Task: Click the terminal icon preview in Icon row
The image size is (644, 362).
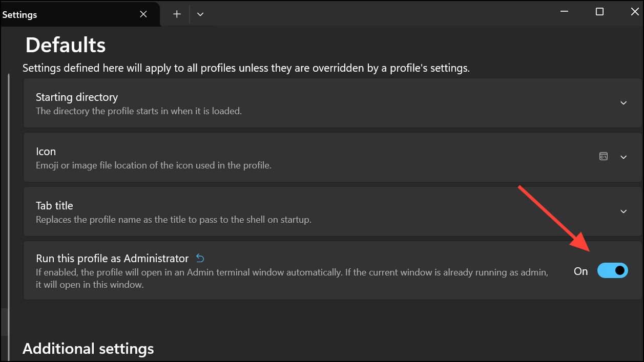Action: point(604,157)
